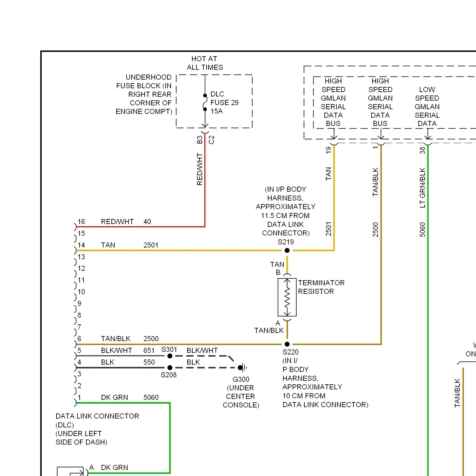Click the 'DLC FUSE 29 15A' label
This screenshot has width=476, height=476.
pyautogui.click(x=224, y=102)
